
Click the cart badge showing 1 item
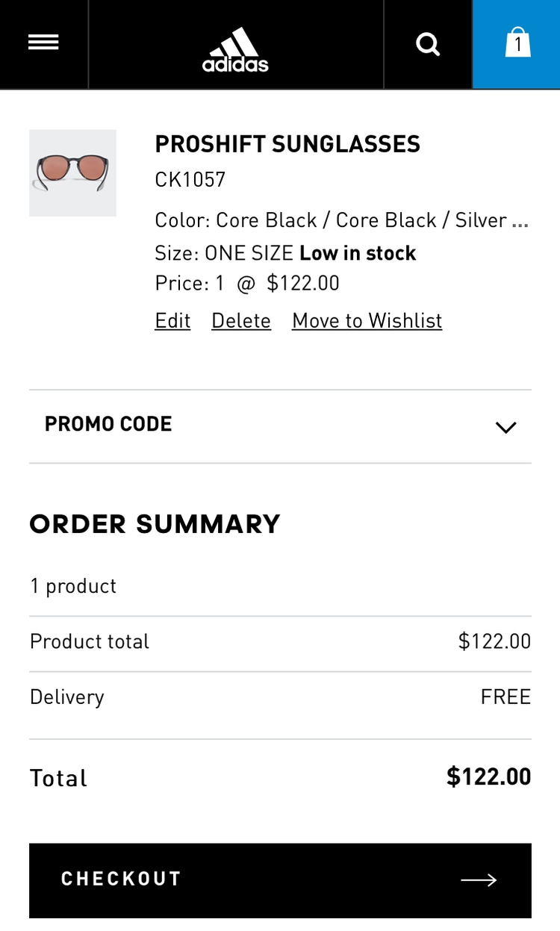click(517, 46)
